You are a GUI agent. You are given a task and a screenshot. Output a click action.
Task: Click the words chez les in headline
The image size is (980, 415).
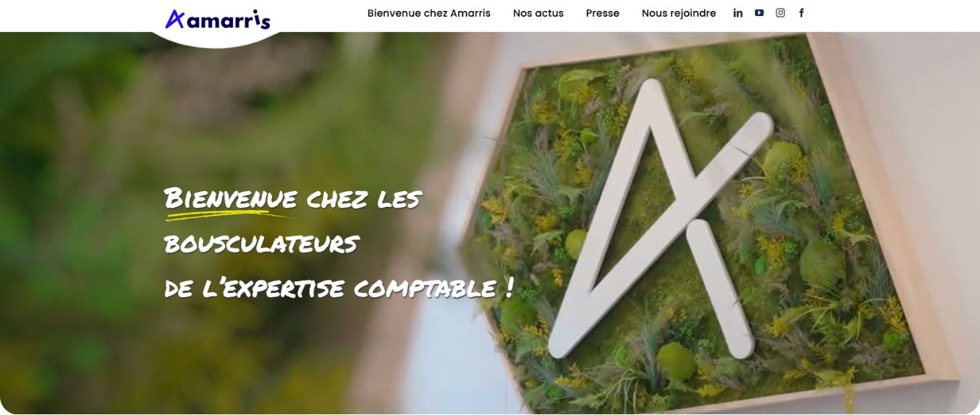[x=363, y=198]
